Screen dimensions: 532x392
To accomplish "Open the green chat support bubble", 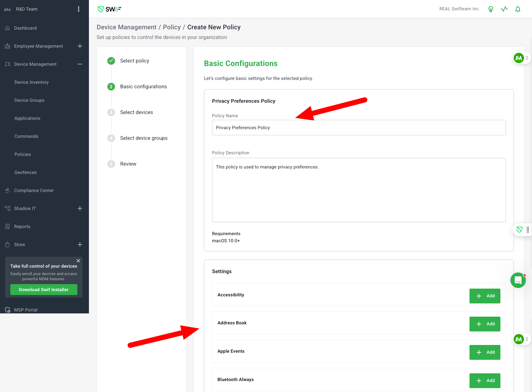I will (518, 280).
